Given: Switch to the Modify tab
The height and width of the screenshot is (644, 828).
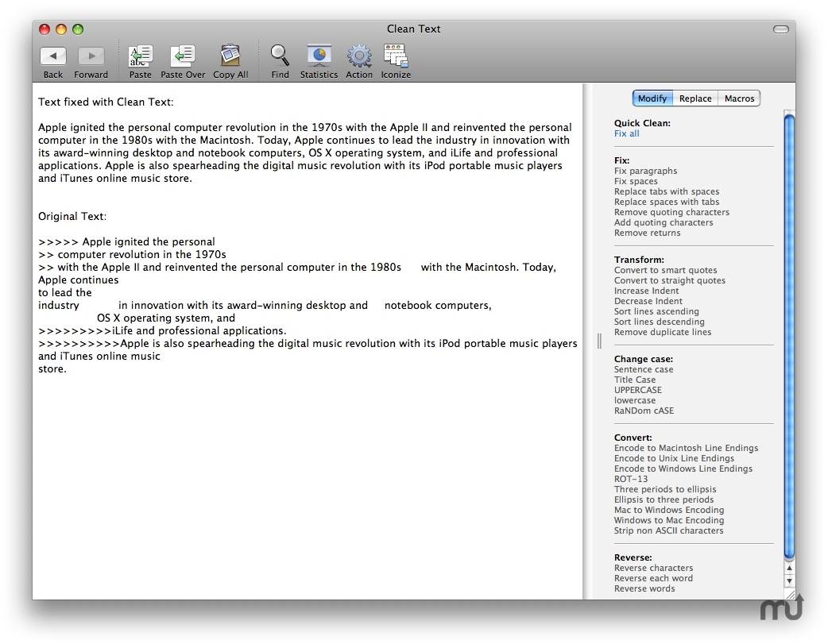Looking at the screenshot, I should (652, 98).
